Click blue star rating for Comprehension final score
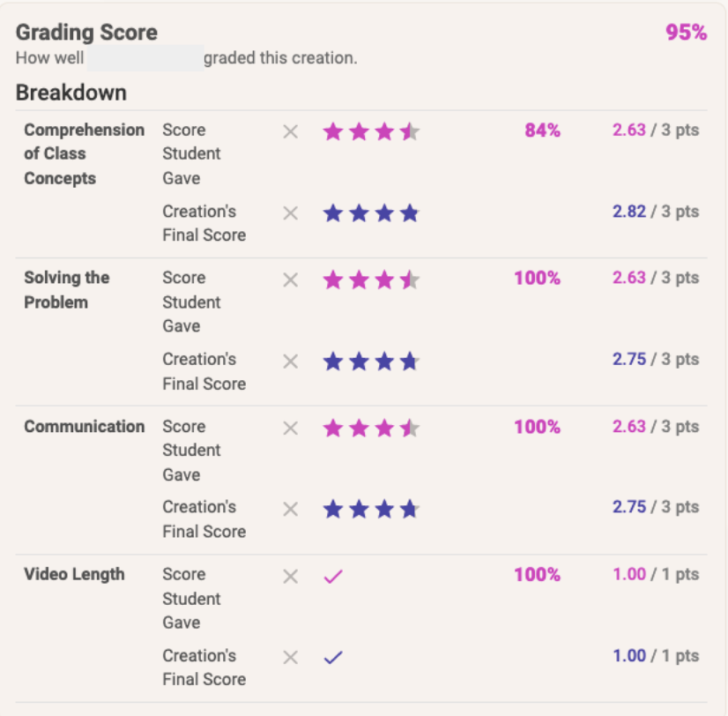This screenshot has width=728, height=716. tap(371, 213)
